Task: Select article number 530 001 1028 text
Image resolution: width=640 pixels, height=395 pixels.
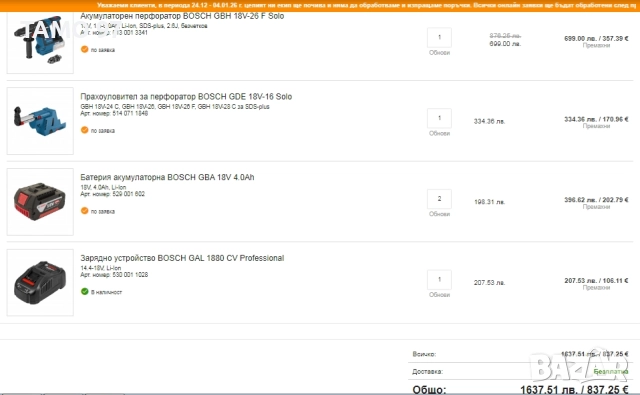Action: (130, 275)
